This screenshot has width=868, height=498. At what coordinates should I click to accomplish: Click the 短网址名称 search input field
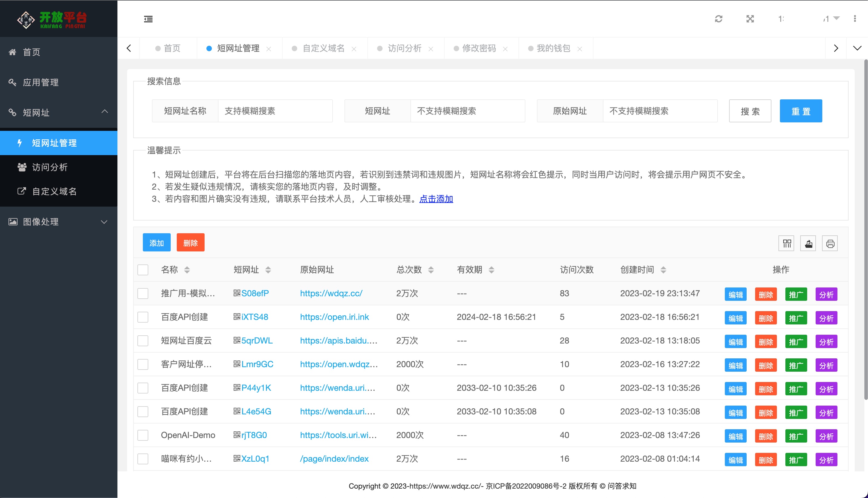275,111
